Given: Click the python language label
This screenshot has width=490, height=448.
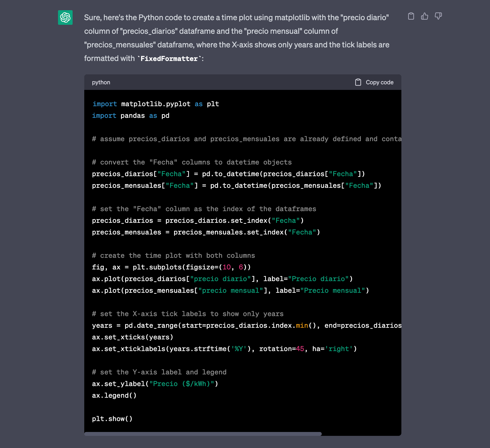Looking at the screenshot, I should (101, 82).
